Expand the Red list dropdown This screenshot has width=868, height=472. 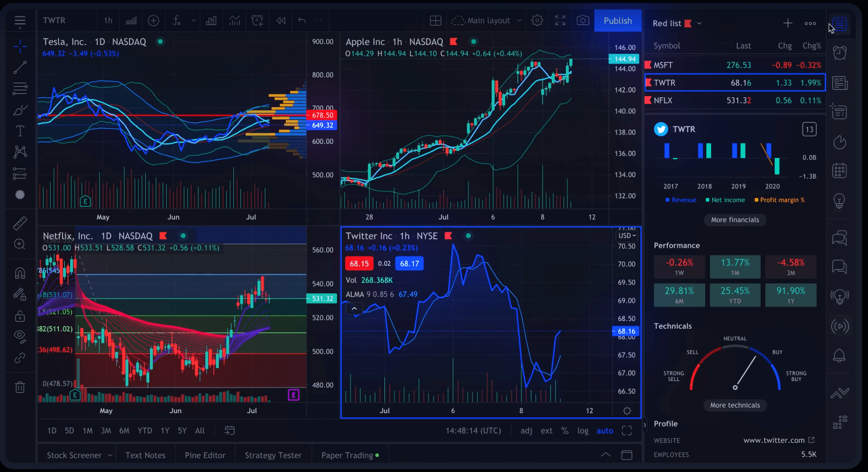[699, 23]
